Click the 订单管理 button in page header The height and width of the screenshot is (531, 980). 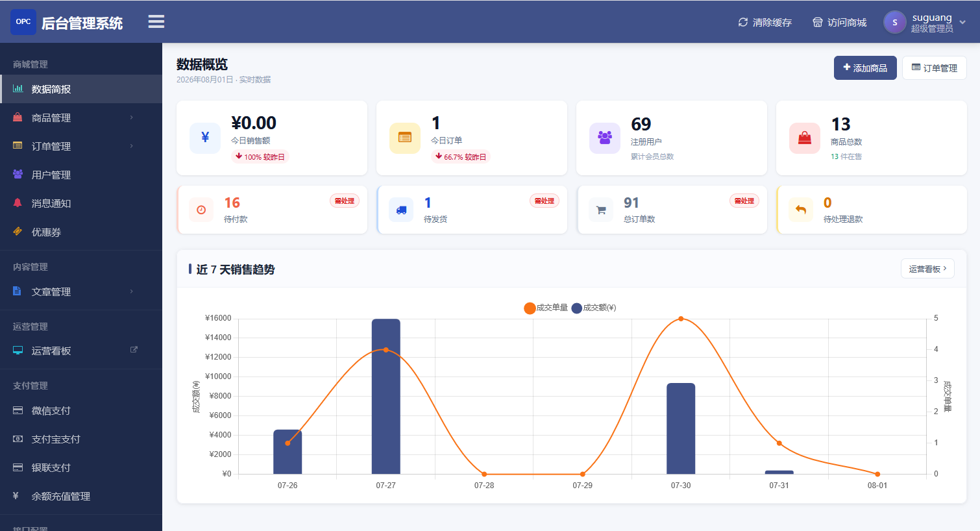[x=935, y=68]
